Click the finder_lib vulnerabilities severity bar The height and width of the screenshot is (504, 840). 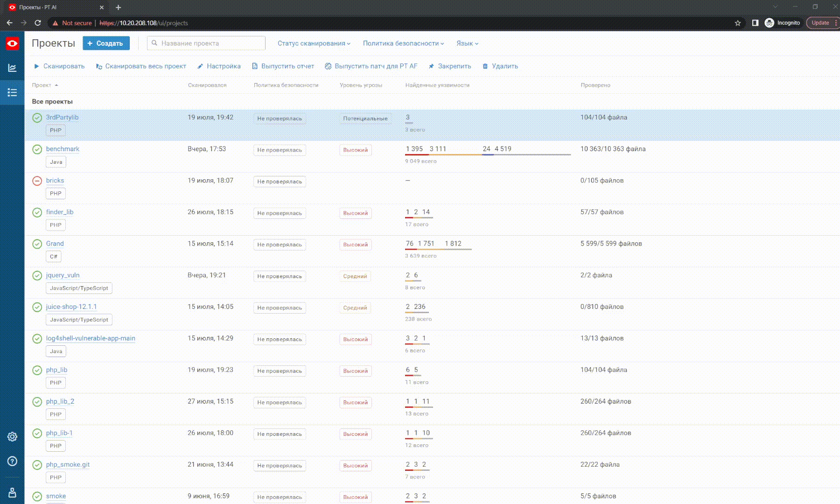coord(419,217)
